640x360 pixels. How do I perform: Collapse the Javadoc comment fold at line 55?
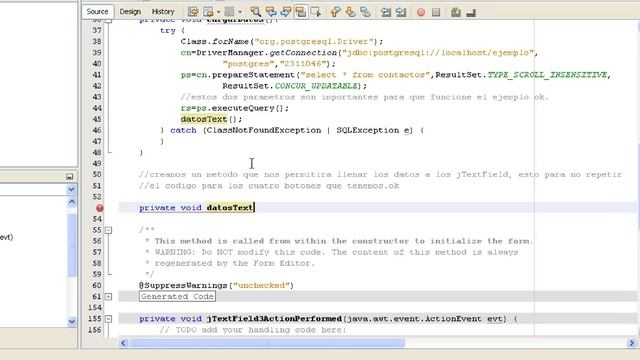click(109, 230)
